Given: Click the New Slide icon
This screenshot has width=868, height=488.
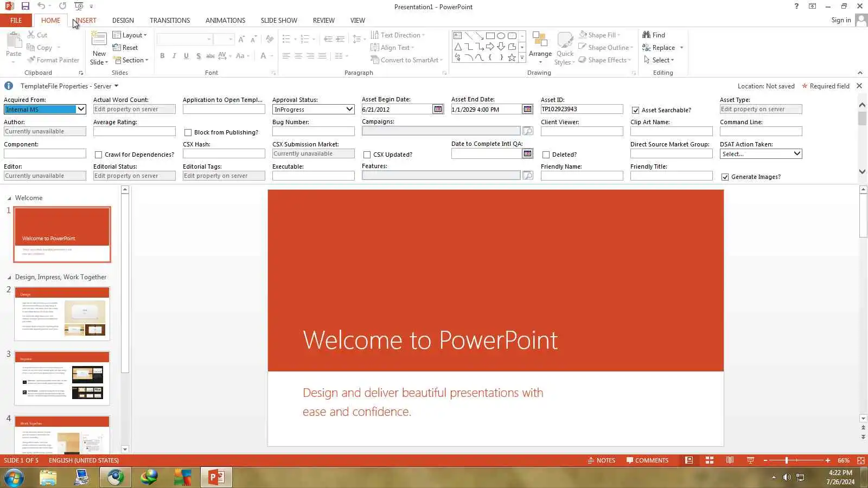Looking at the screenshot, I should pyautogui.click(x=99, y=38).
